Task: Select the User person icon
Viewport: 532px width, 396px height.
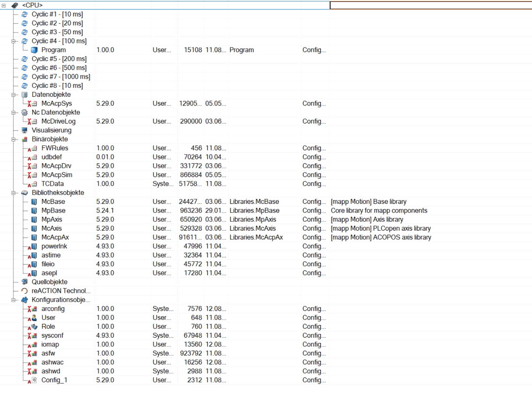Action: pyautogui.click(x=33, y=318)
